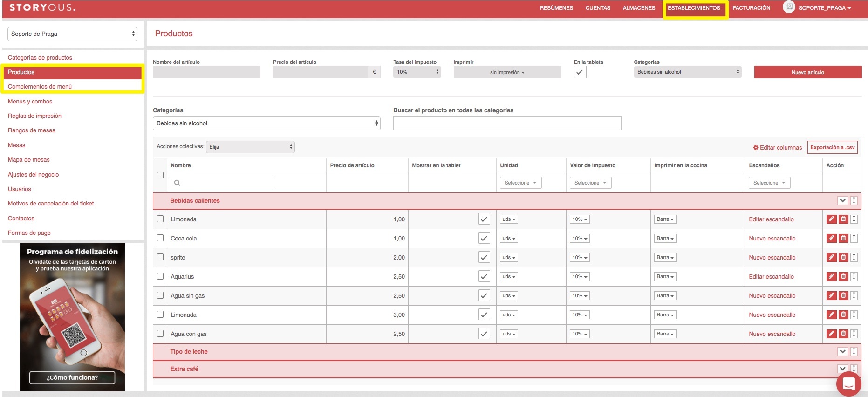Click the STORYOUS logo
The height and width of the screenshot is (397, 868).
point(42,7)
